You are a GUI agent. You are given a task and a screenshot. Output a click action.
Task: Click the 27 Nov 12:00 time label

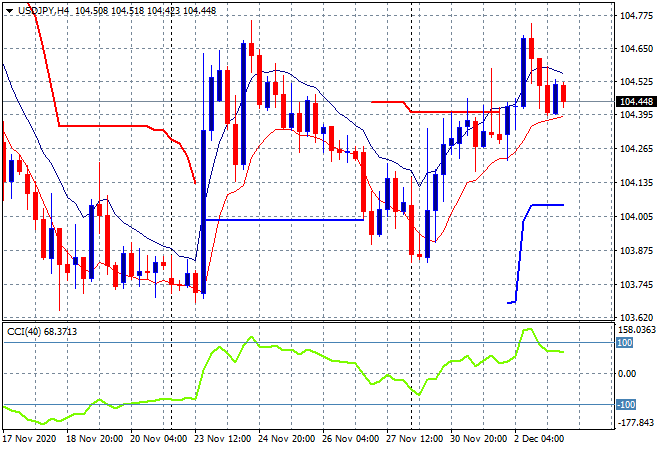pos(415,439)
